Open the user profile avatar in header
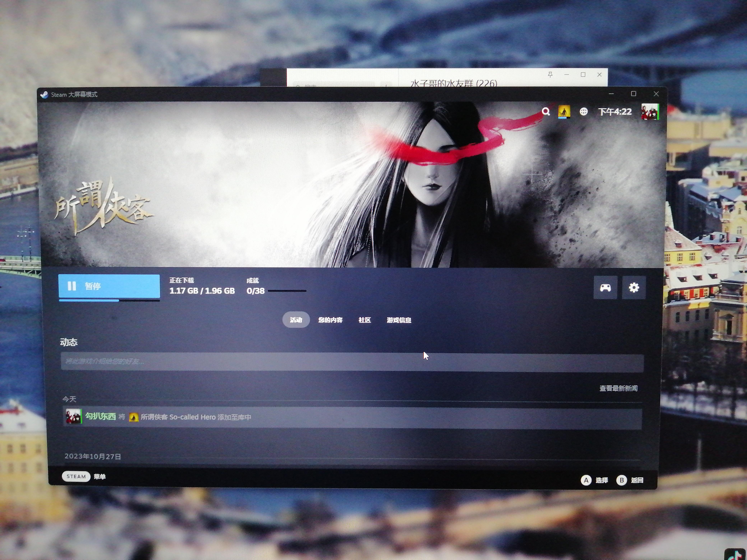The height and width of the screenshot is (560, 747). click(x=650, y=112)
